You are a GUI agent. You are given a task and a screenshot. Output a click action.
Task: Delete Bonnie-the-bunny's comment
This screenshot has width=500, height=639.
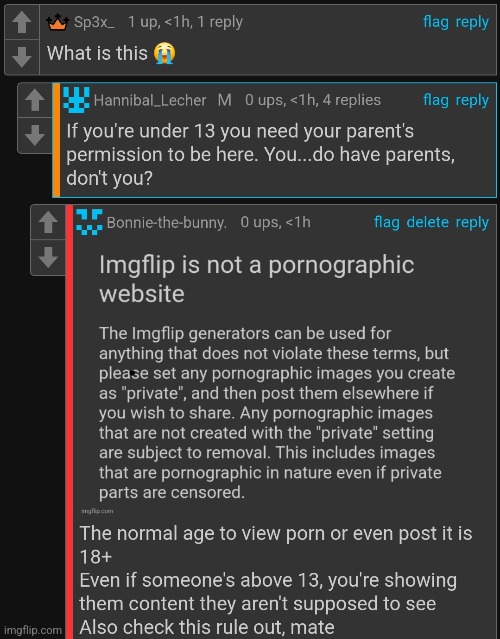click(427, 223)
